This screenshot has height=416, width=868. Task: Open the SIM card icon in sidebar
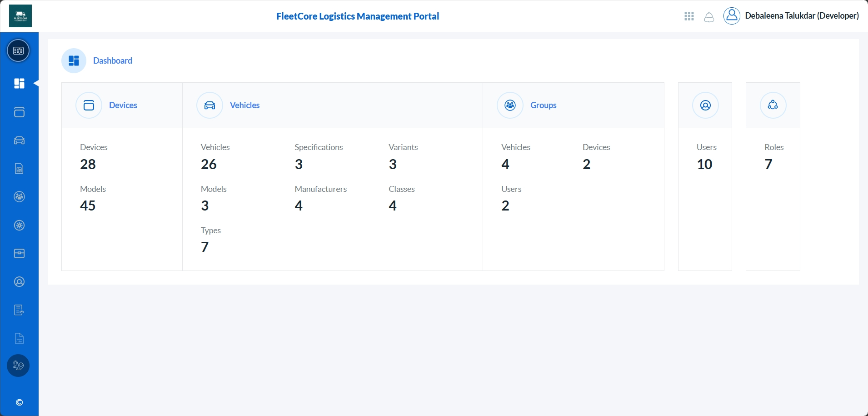(x=19, y=168)
